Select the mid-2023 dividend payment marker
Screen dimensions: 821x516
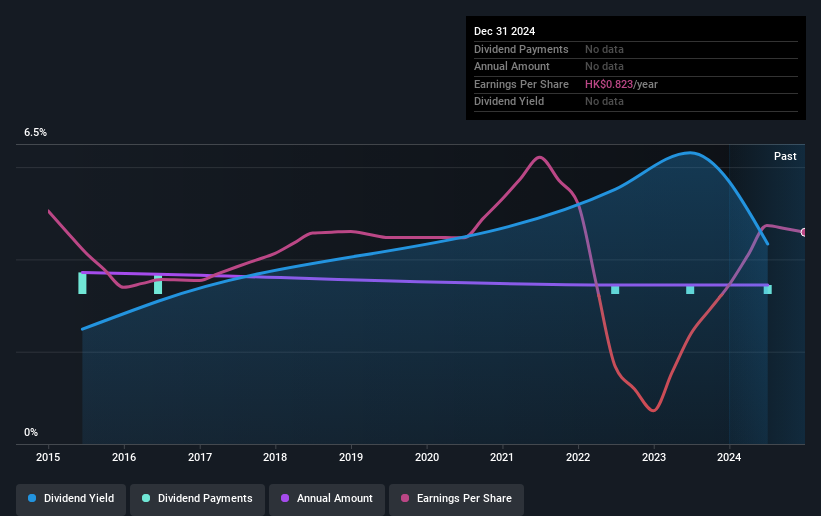690,289
